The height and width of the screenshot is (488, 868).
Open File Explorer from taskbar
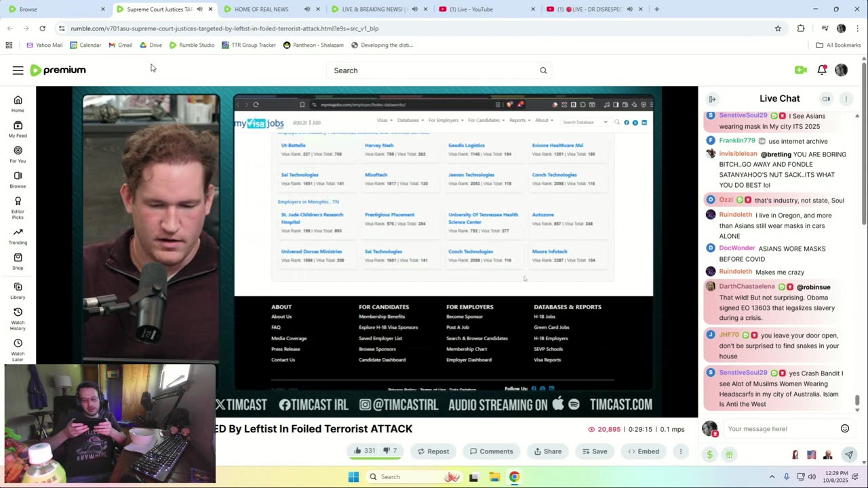pyautogui.click(x=494, y=476)
